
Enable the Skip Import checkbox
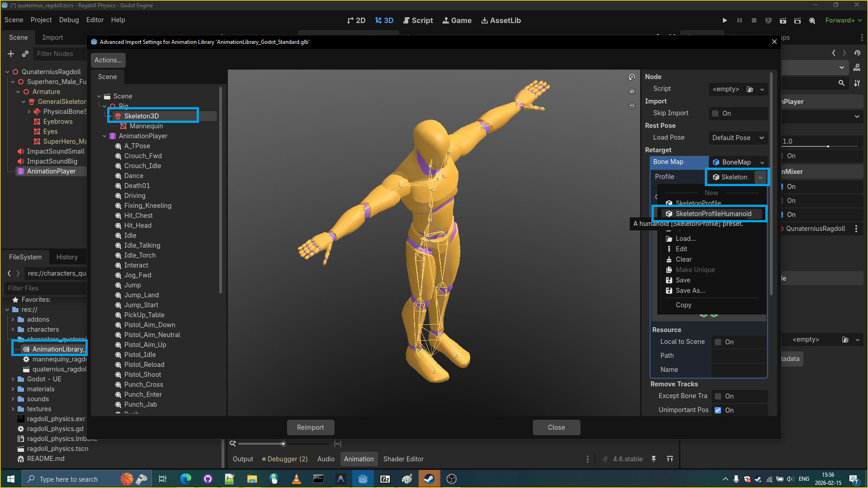[715, 113]
